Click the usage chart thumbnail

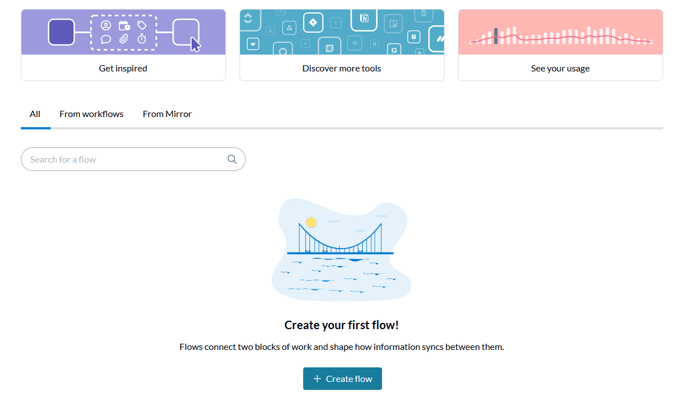[x=560, y=32]
